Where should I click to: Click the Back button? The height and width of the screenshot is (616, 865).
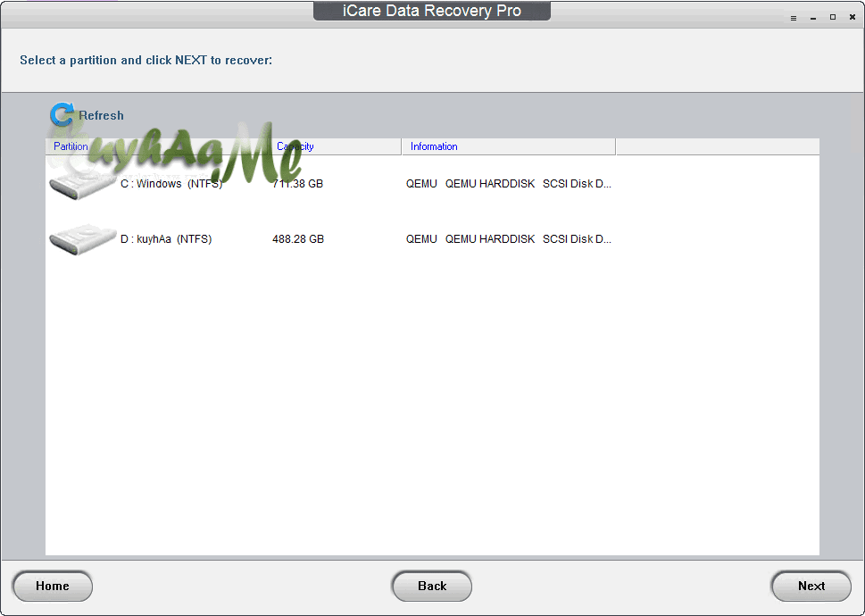pyautogui.click(x=432, y=586)
